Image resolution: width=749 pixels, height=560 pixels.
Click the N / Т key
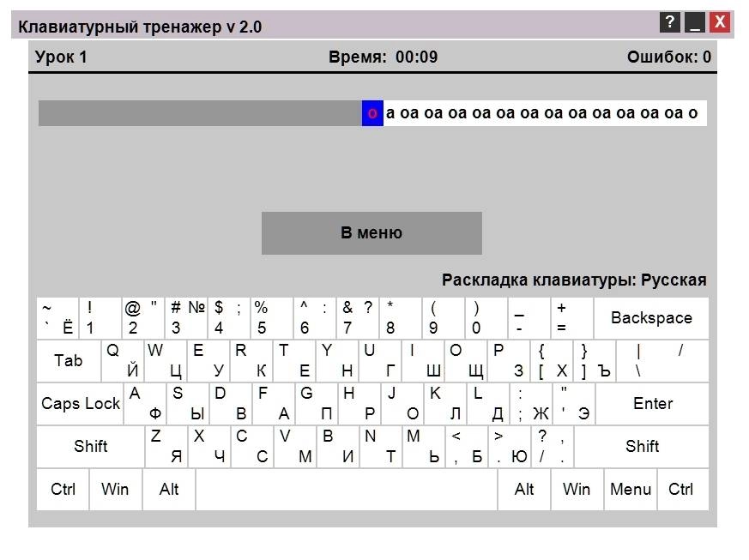381,447
